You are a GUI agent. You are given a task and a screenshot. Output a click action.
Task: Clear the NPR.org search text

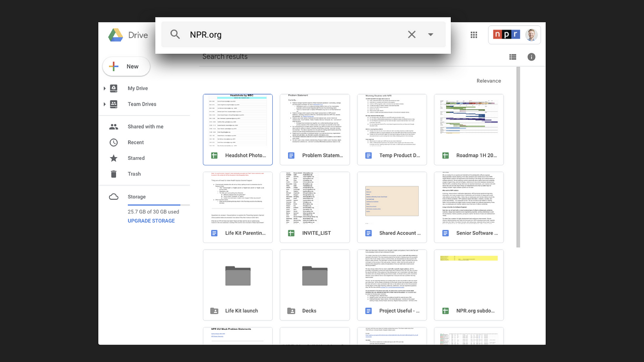coord(412,34)
